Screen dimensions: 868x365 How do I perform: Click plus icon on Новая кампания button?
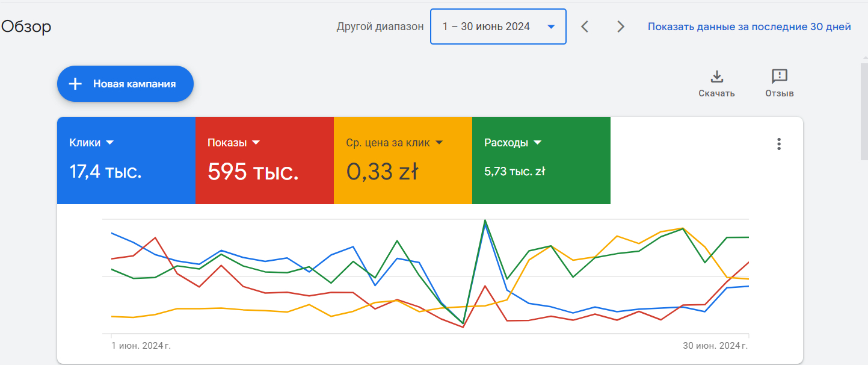click(x=75, y=84)
